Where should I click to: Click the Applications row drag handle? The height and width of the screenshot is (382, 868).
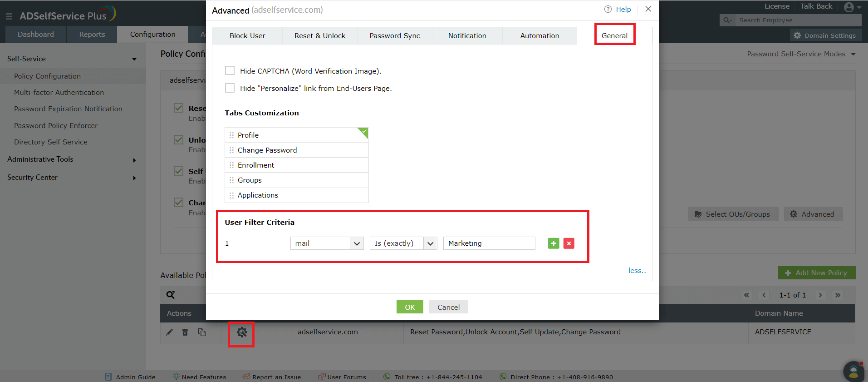coord(231,195)
